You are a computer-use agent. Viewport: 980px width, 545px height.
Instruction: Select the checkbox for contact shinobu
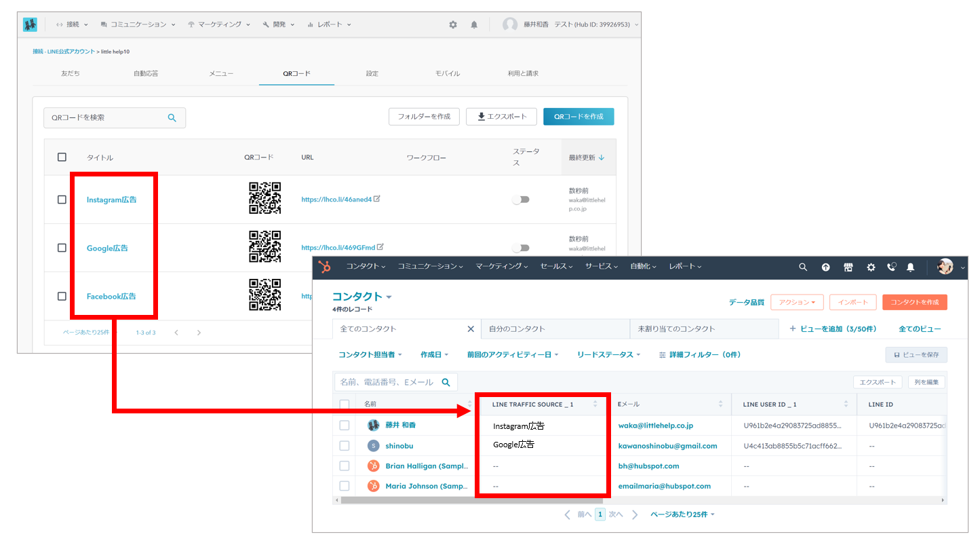coord(345,446)
